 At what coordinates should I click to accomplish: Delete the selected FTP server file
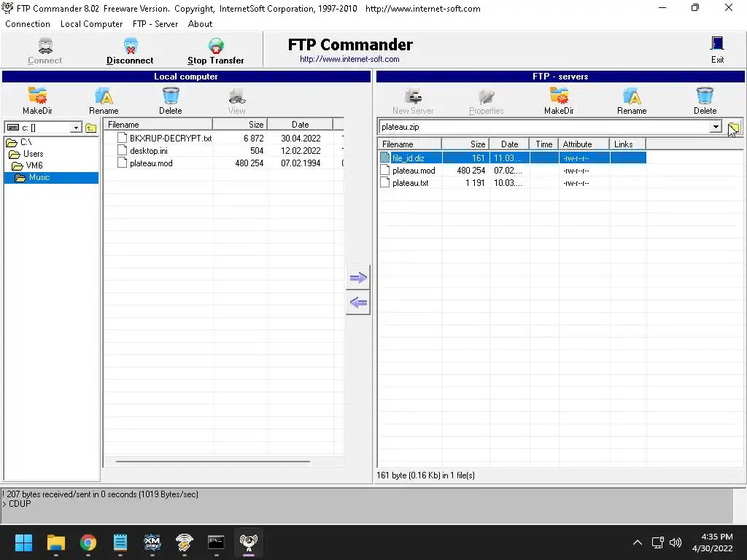[x=705, y=101]
